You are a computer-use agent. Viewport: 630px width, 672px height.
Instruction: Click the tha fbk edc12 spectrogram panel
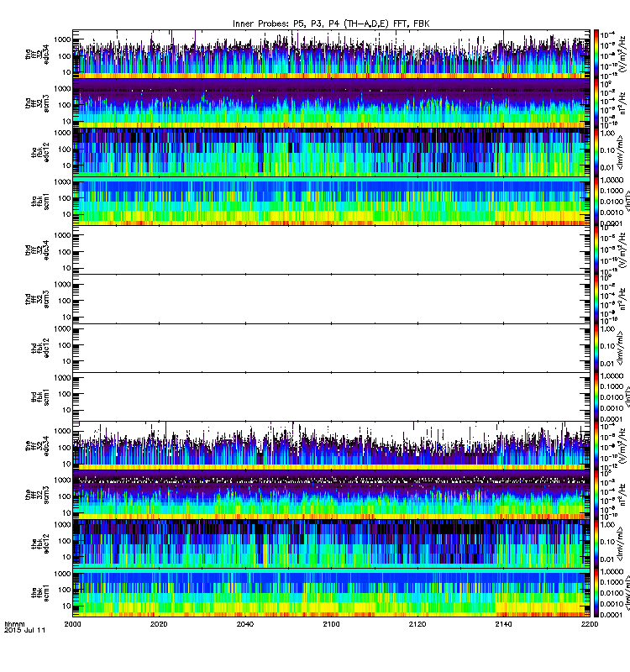click(x=331, y=152)
